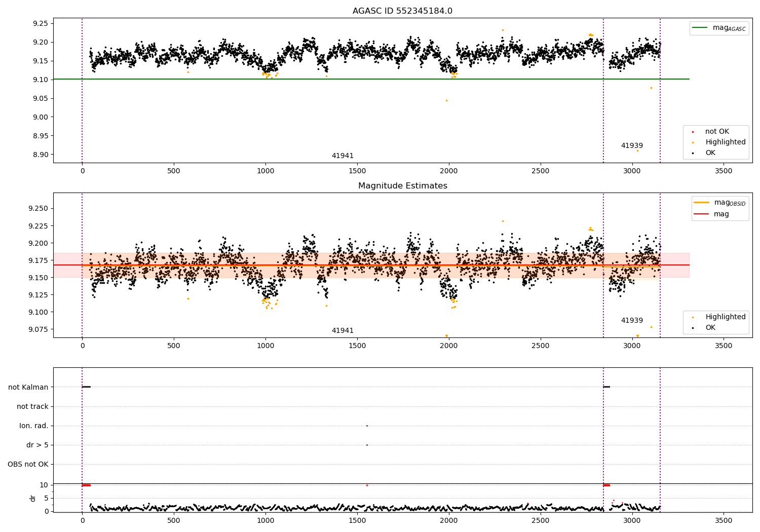Click the '9.250' y-tick of the middle plot
The height and width of the screenshot is (532, 760).
(38, 209)
